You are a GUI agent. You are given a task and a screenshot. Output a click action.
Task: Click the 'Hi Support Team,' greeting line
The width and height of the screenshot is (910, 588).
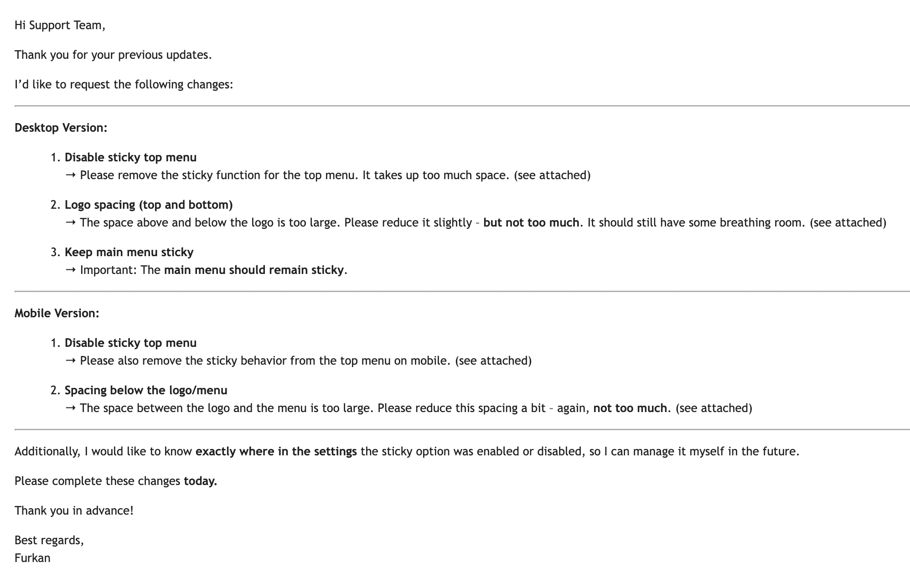(60, 26)
